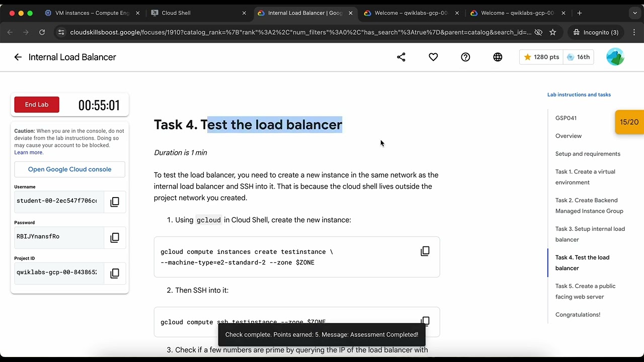Screen dimensions: 644x362
Task: Go to Task 3. Setup internal load balancer
Action: pos(590,234)
